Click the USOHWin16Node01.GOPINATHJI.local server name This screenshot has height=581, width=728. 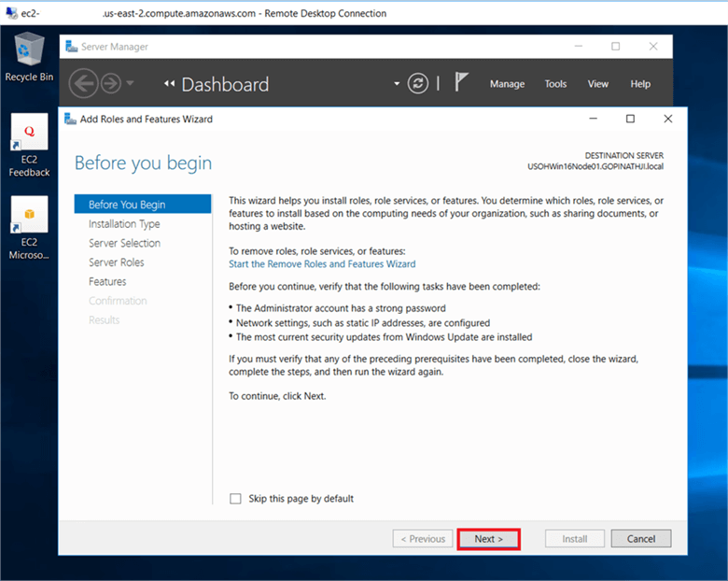coord(595,166)
